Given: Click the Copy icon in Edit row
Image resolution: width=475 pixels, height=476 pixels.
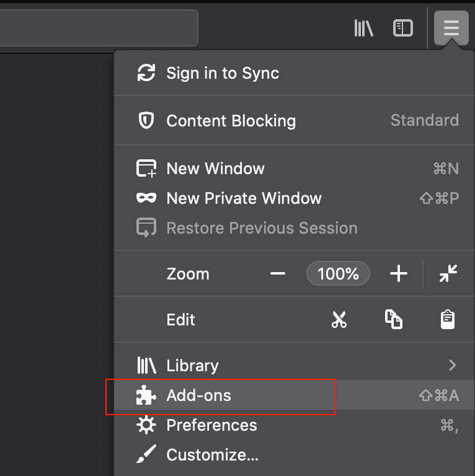Looking at the screenshot, I should point(393,320).
